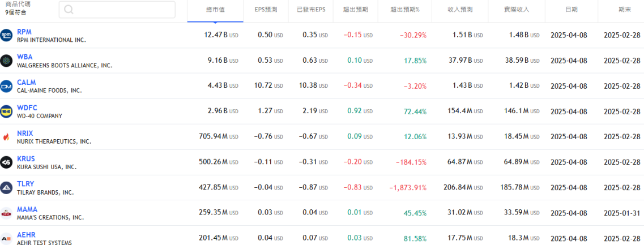Sort by the 日期 column header
Viewport: 644px width, 245px height.
click(x=572, y=10)
